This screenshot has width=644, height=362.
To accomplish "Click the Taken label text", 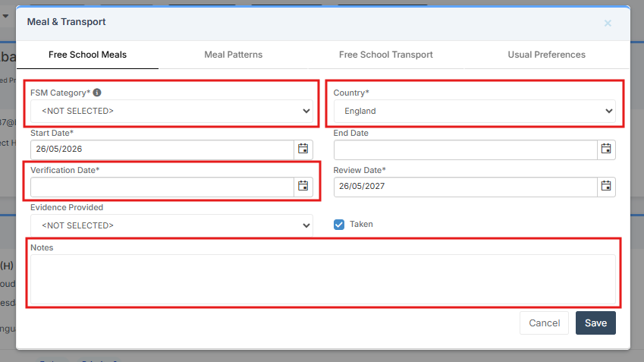I will 361,225.
